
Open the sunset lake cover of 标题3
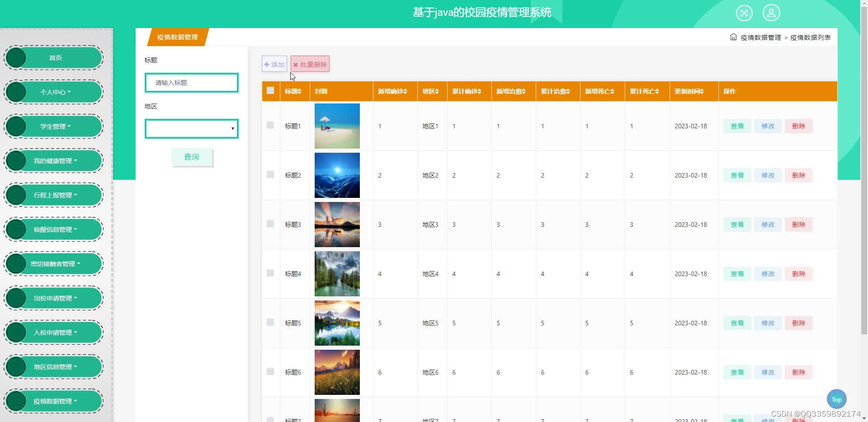point(337,225)
